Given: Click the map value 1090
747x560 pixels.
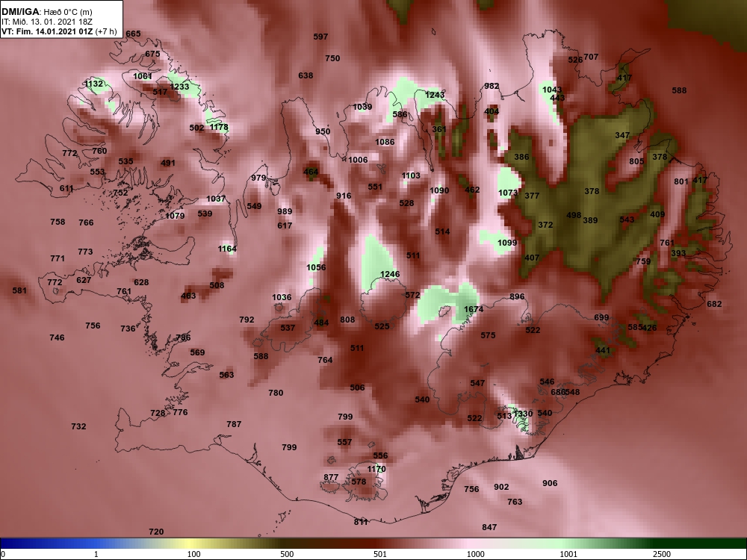Looking at the screenshot, I should (x=439, y=190).
